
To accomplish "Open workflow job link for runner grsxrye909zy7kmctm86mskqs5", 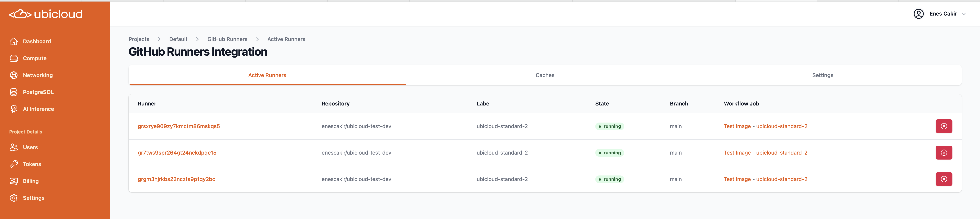I will 765,126.
